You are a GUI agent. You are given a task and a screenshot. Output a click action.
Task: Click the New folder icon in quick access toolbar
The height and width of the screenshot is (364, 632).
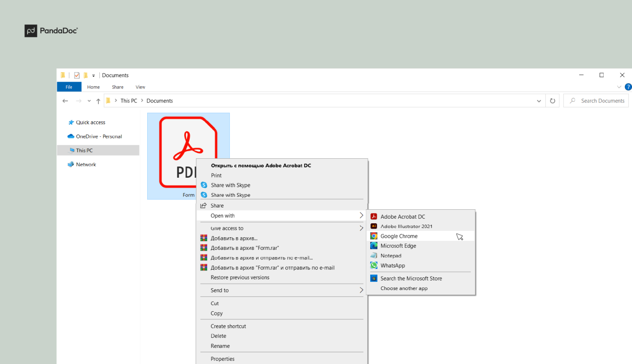[85, 75]
